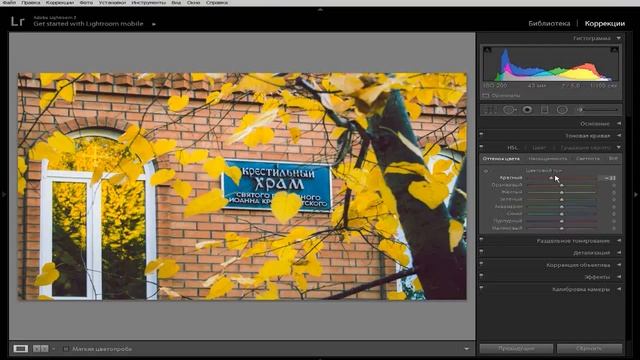
Task: Click Get started with Lightroom mobile
Action: coord(88,24)
